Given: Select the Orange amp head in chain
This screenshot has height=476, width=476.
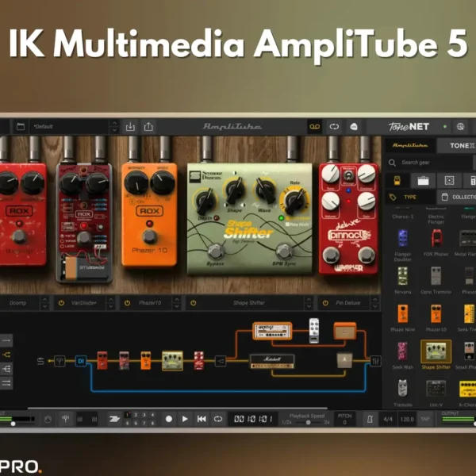Looking at the screenshot, I should [272, 331].
